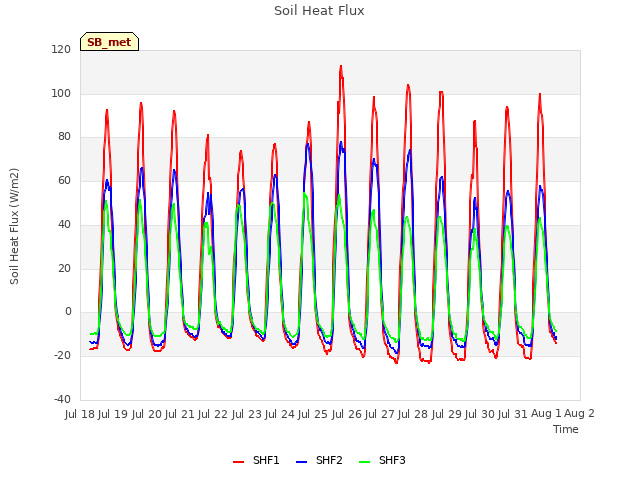Click the Jul 25 x-axis tick label

coord(313,414)
